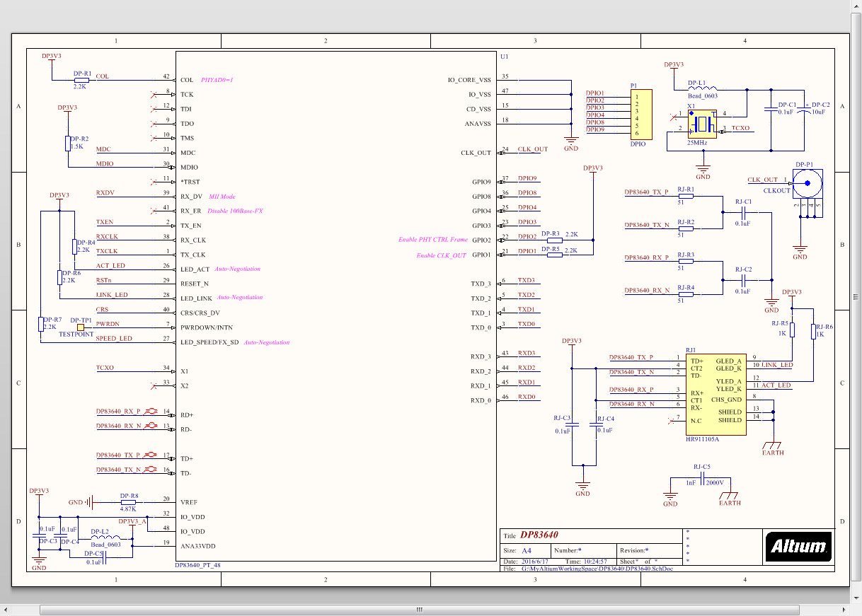Click the DP83640 title text in title block
The width and height of the screenshot is (862, 616).
(539, 535)
